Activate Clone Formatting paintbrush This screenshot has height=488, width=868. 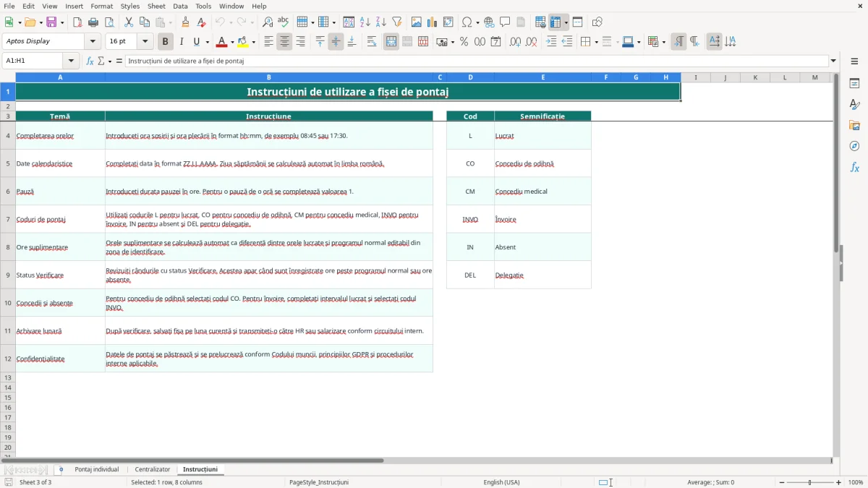point(185,22)
